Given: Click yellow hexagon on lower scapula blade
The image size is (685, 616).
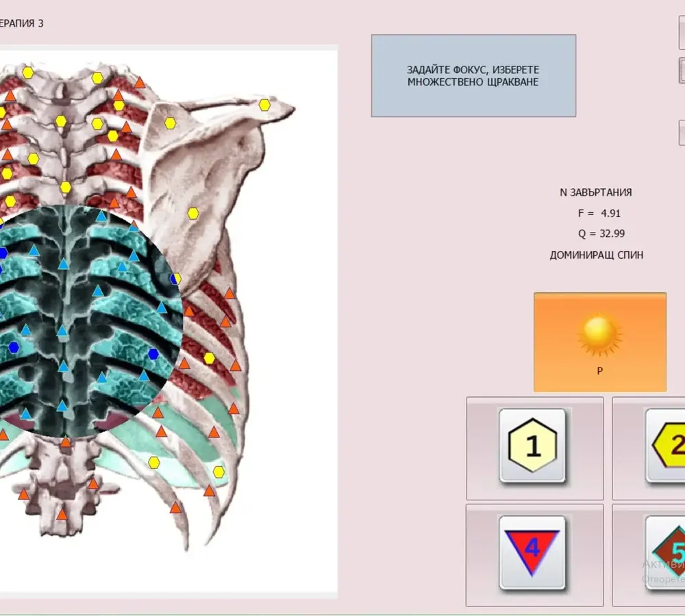Looking at the screenshot, I should pyautogui.click(x=193, y=214).
